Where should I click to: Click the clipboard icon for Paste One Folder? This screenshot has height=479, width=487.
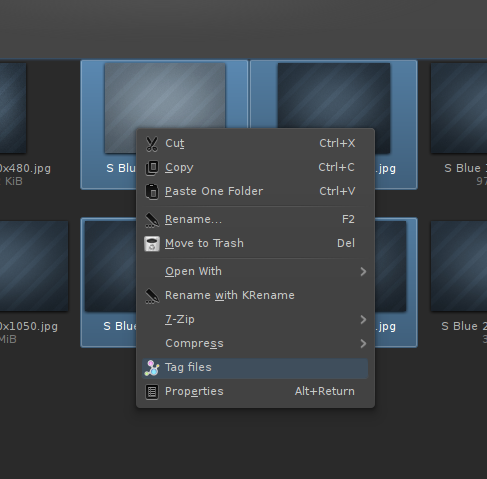click(152, 192)
